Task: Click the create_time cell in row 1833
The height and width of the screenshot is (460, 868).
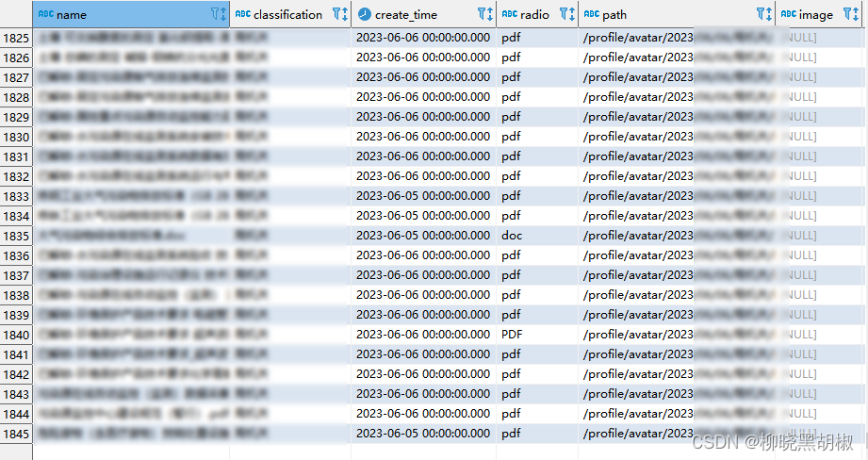Action: pos(424,196)
